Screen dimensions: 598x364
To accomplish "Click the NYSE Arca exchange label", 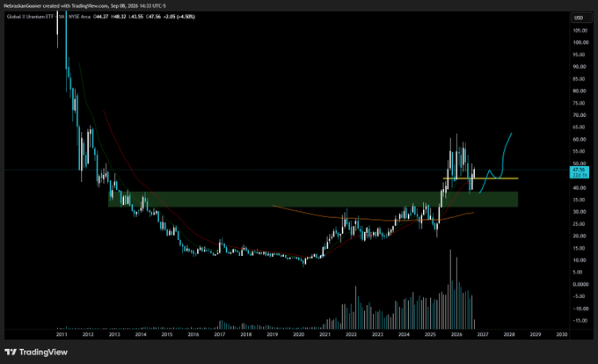I will pos(79,17).
